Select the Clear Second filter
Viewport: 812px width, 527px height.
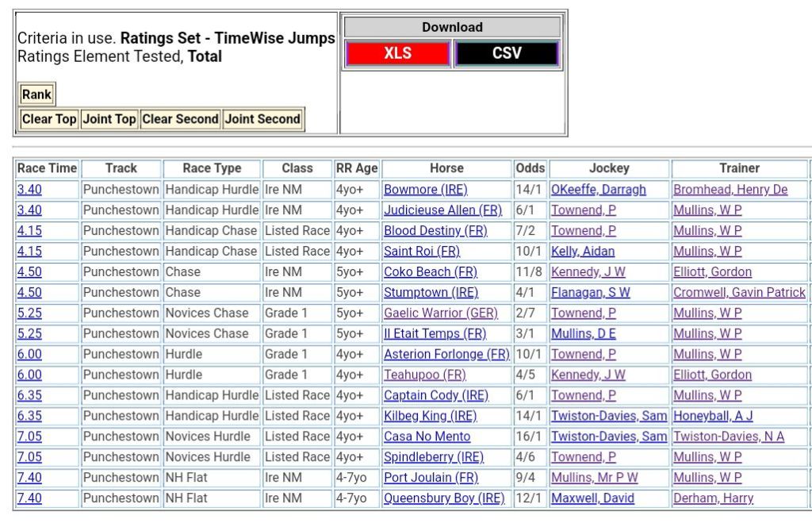coord(180,119)
